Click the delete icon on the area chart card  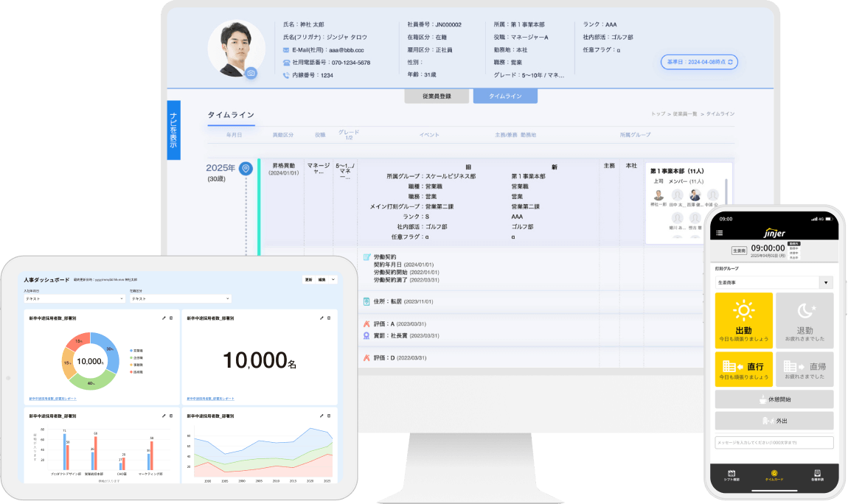click(x=329, y=416)
